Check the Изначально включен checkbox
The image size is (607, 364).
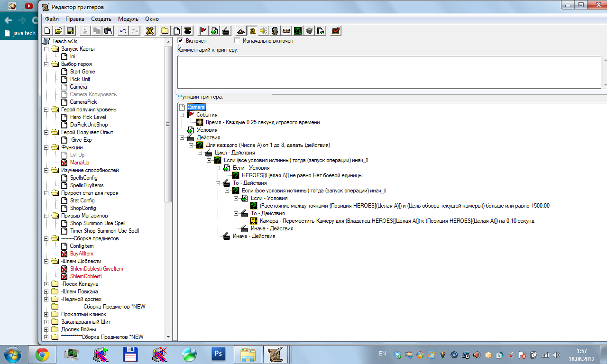(x=238, y=41)
